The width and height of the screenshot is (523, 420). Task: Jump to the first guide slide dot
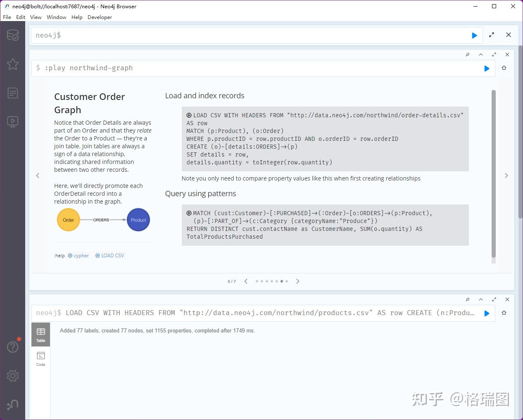pos(257,281)
